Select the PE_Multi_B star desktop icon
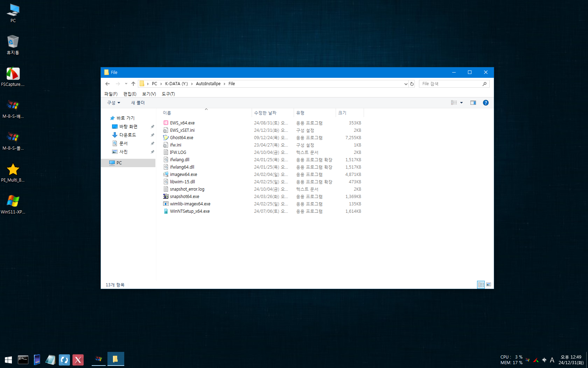588x368 pixels. pyautogui.click(x=13, y=172)
